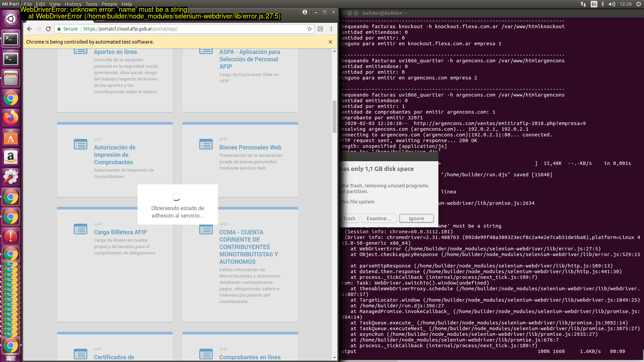Click icon beside CCMA Cuenta Corriente
This screenshot has width=644, height=362.
206,230
